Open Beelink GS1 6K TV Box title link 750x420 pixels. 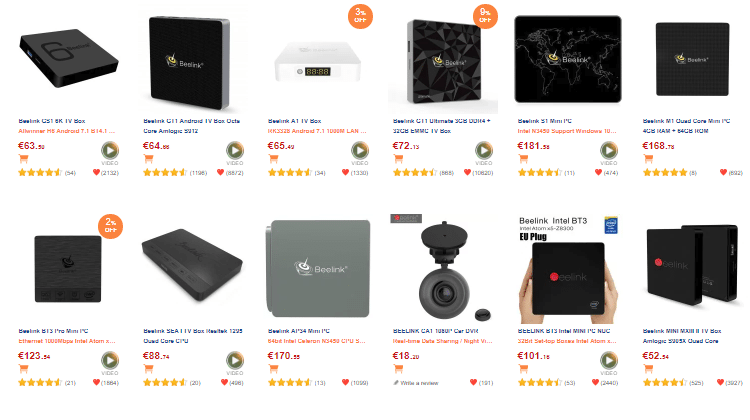[x=52, y=121]
